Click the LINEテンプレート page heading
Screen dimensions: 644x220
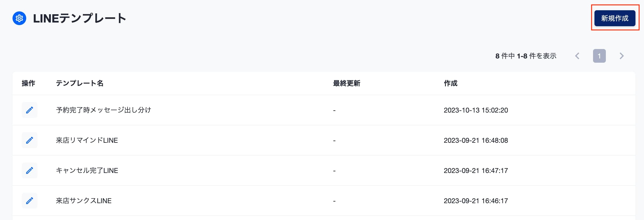coord(80,18)
